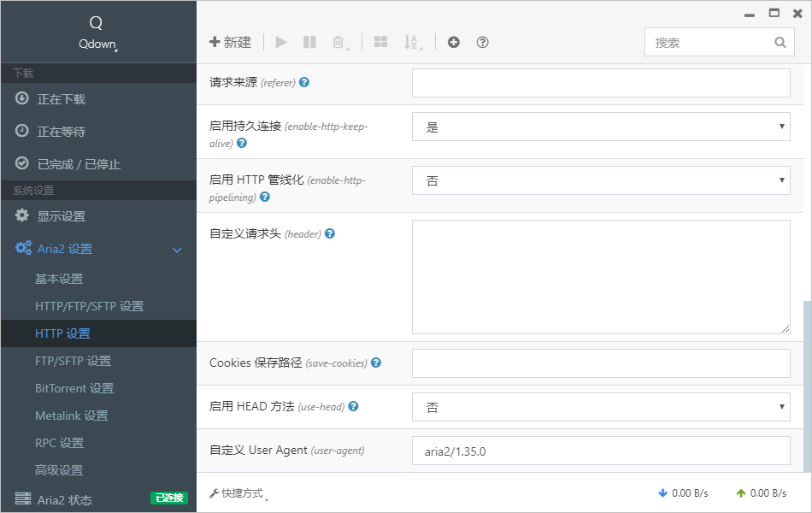Select RPC 设置 in sidebar

[x=98, y=443]
